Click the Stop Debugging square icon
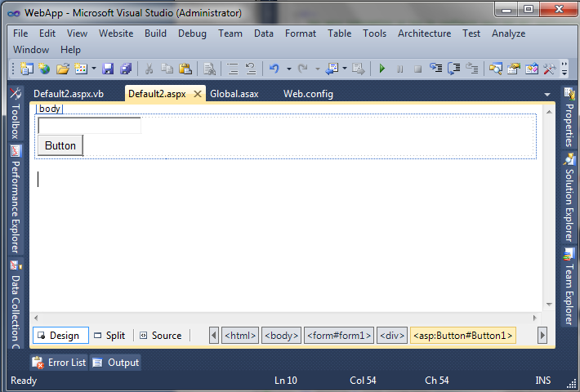The width and height of the screenshot is (580, 392). pos(417,69)
